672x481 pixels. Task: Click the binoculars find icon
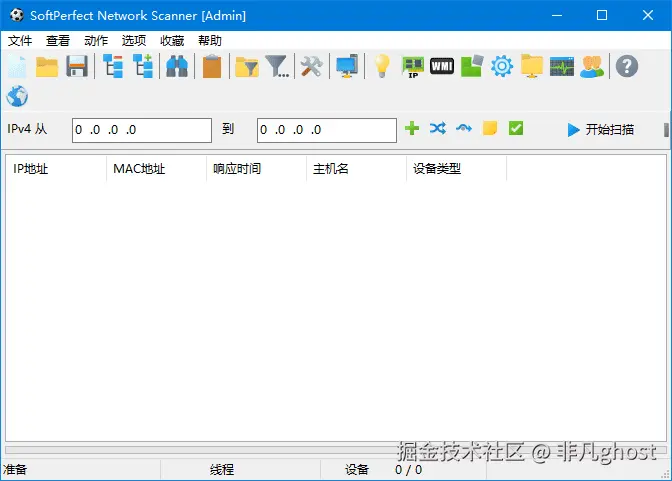point(177,66)
